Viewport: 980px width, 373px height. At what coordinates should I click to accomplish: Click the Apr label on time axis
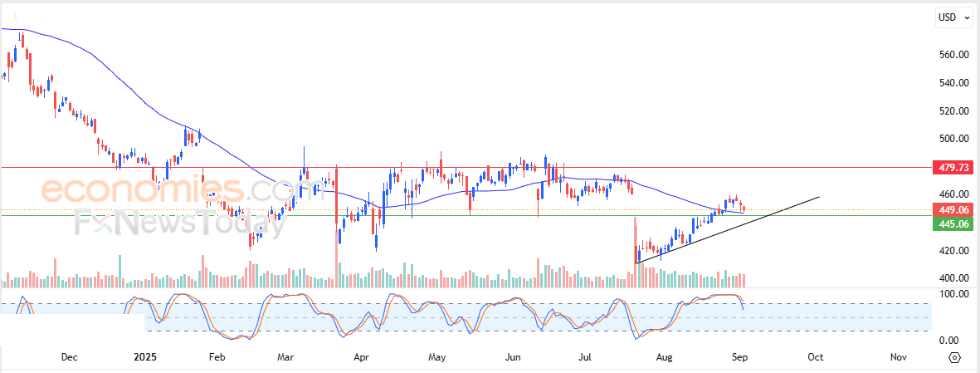(x=361, y=357)
